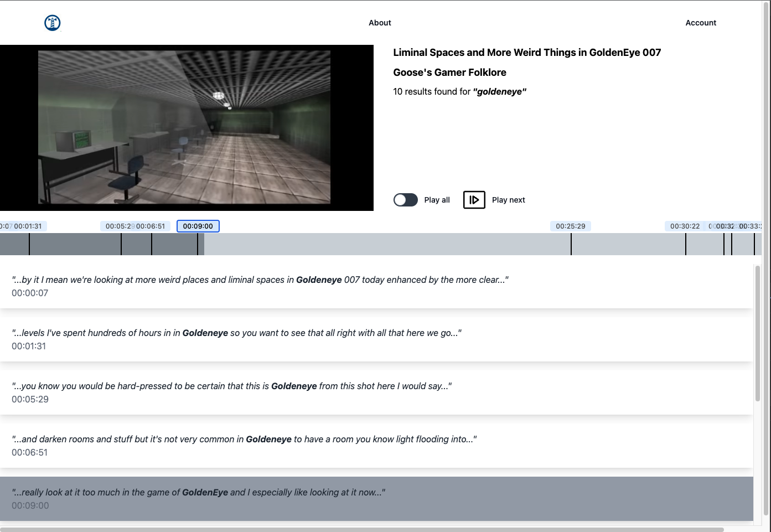Jump to the 00:25:29 timeline marker

tap(571, 226)
